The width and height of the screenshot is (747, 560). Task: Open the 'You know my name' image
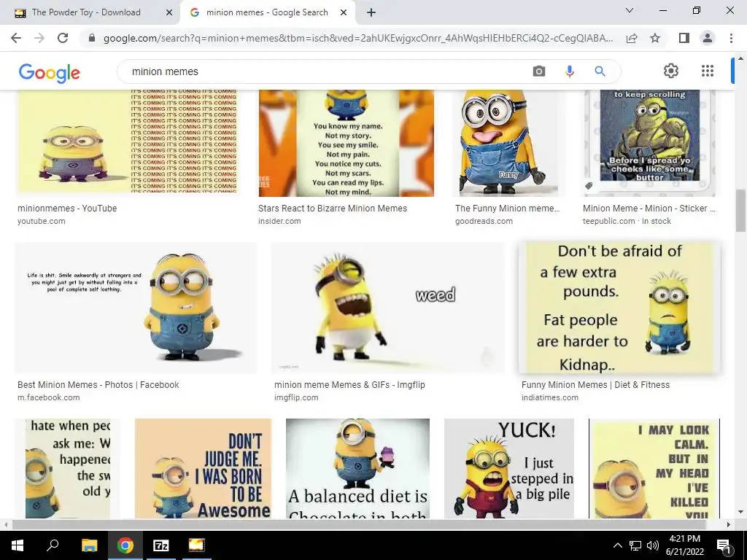[347, 144]
